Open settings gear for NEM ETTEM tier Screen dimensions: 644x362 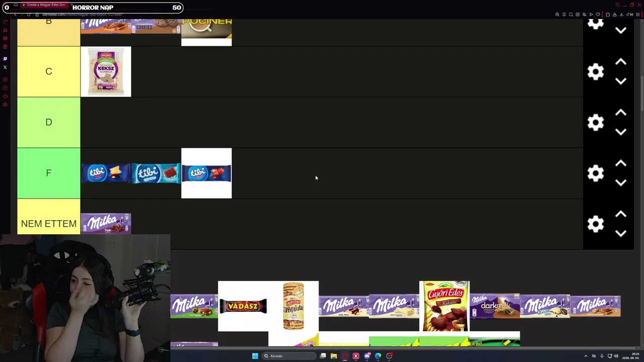click(596, 224)
